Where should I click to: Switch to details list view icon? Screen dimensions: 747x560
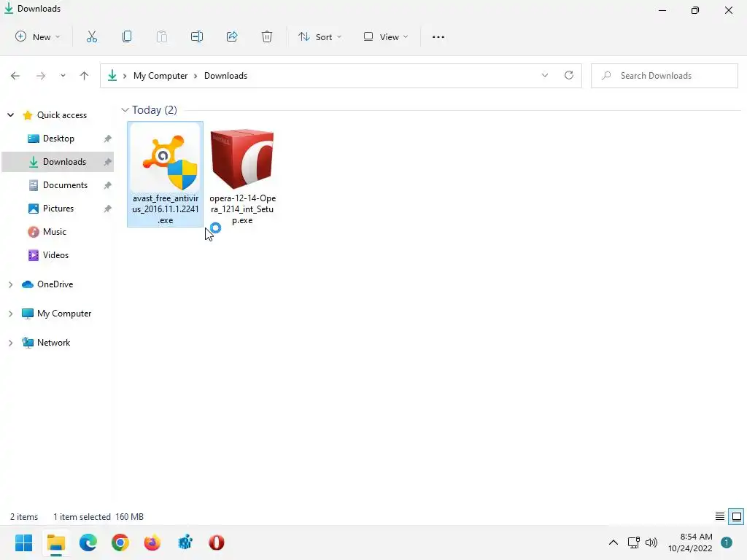point(720,517)
